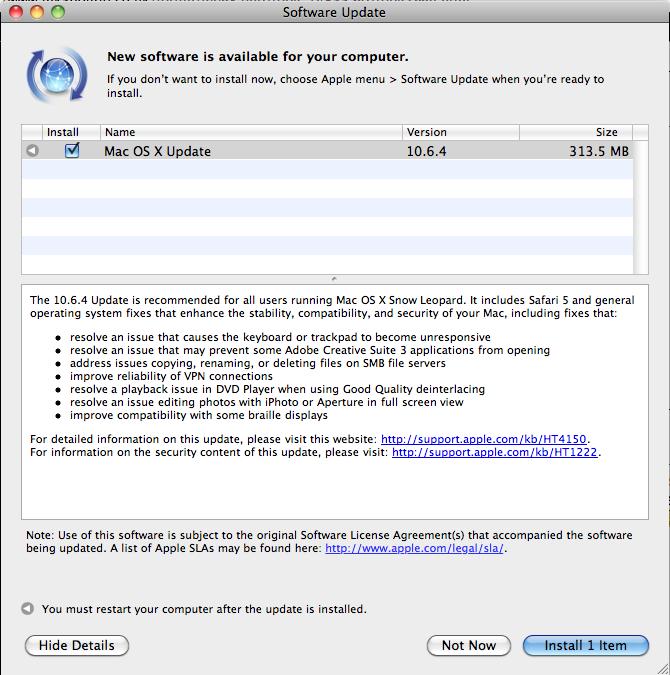Screen dimensions: 670x675
Task: Click restart icon beside the restart notice
Action: pos(28,608)
